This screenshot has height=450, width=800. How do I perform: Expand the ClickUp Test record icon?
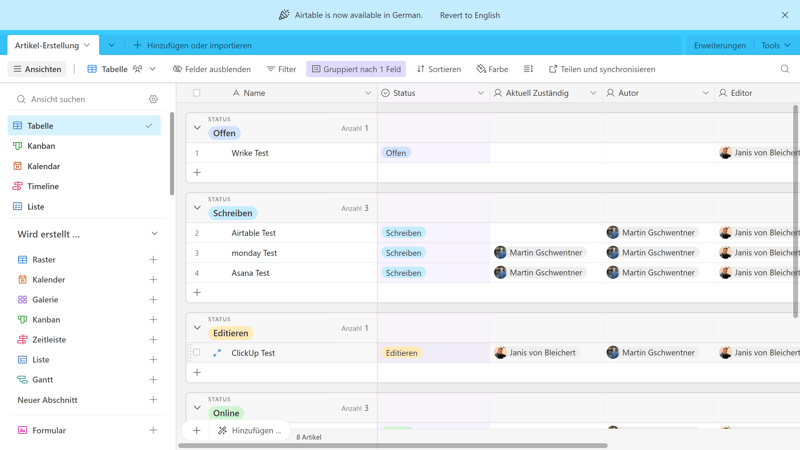217,353
